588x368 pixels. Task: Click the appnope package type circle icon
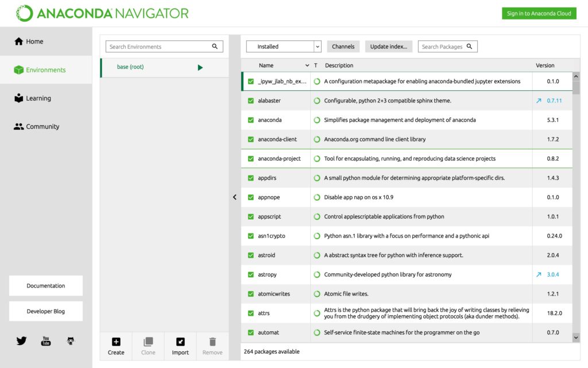coord(317,197)
